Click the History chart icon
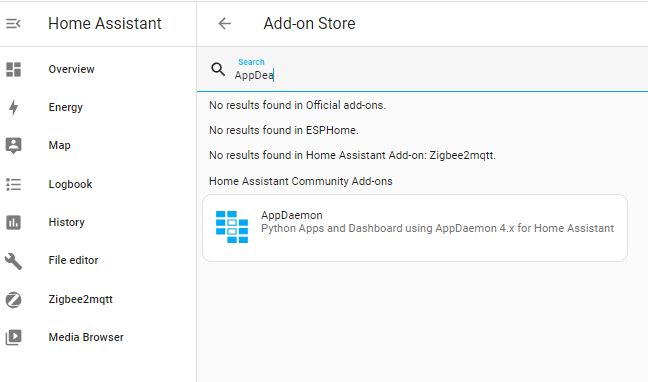Image resolution: width=648 pixels, height=382 pixels. click(13, 222)
